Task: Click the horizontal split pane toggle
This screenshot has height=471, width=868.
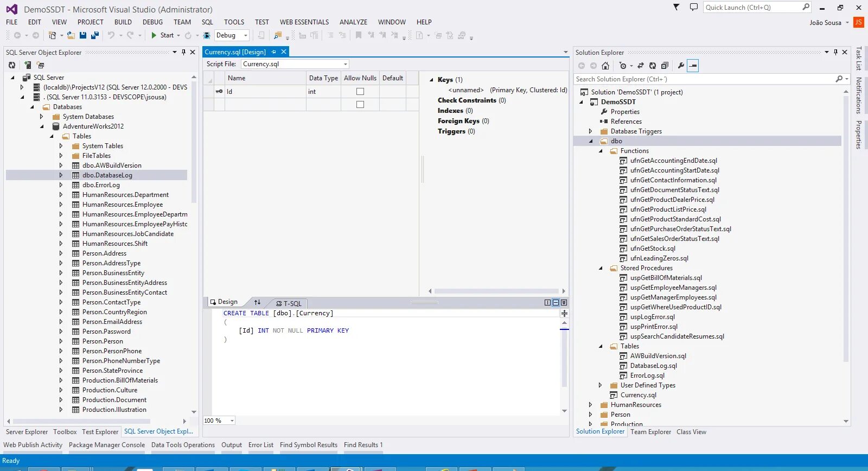Action: click(556, 303)
